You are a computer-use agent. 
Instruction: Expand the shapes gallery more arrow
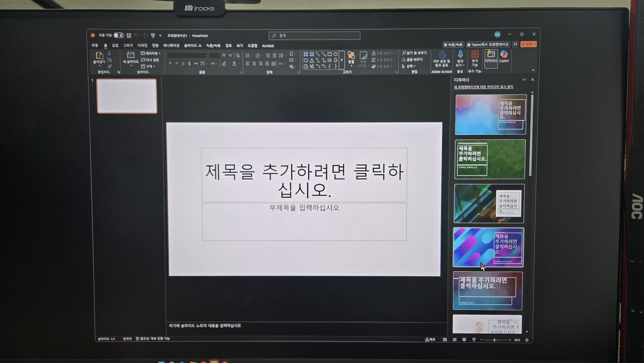click(x=341, y=60)
